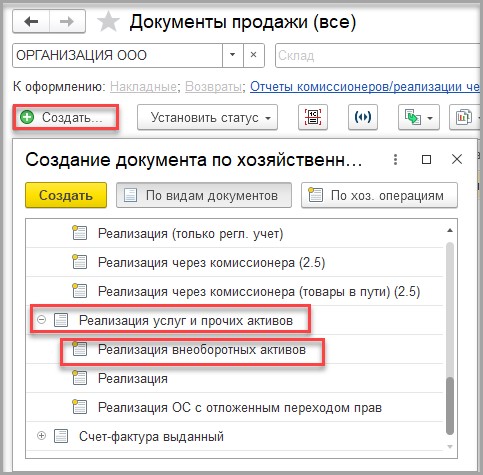483x475 pixels.
Task: Open Отчеты комиссионеров/реализации link
Action: point(365,87)
